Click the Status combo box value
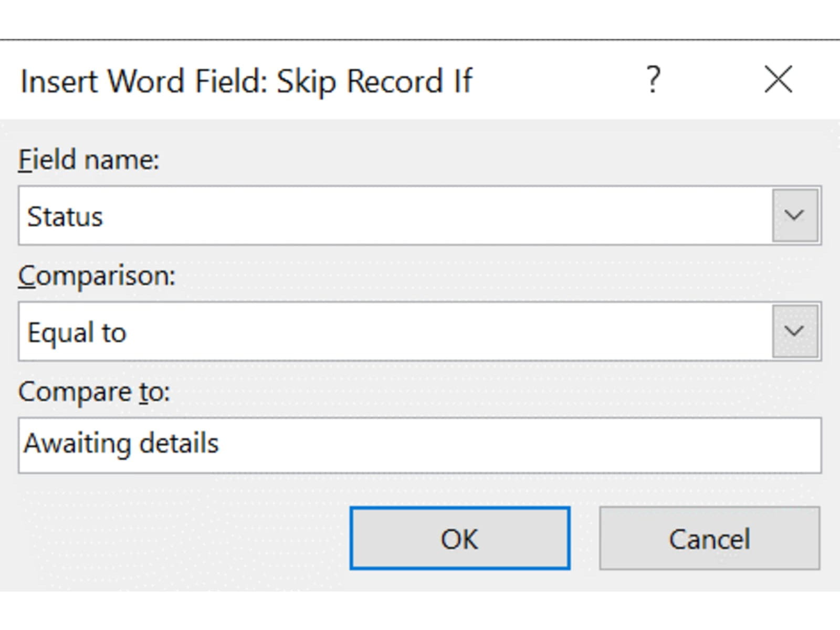 point(65,216)
